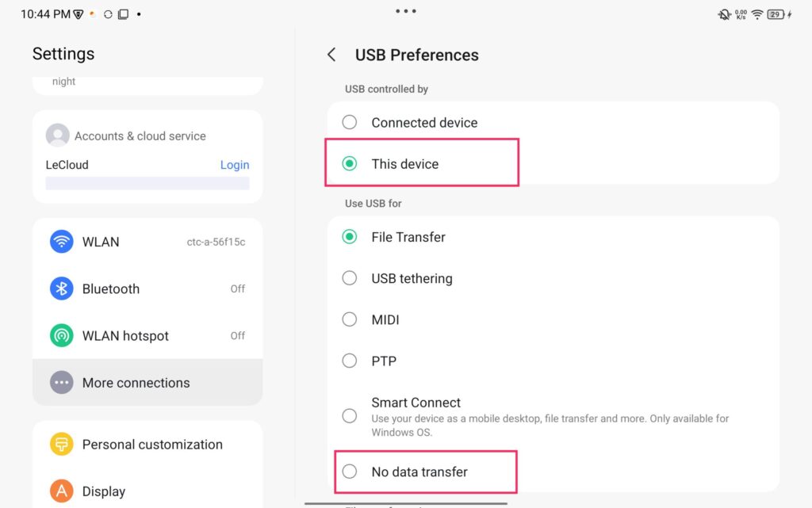Image resolution: width=812 pixels, height=508 pixels.
Task: Tap the battery indicator in status bar
Action: click(x=776, y=14)
